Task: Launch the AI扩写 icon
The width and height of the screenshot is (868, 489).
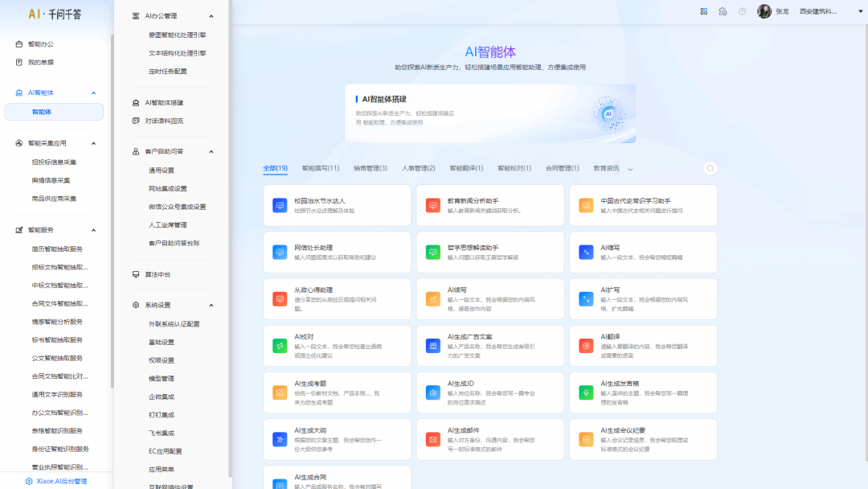Action: click(x=586, y=299)
